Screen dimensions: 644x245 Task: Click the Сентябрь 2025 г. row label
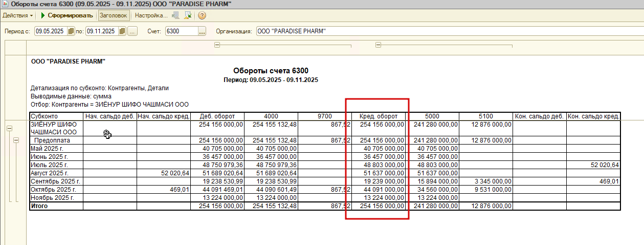54,181
